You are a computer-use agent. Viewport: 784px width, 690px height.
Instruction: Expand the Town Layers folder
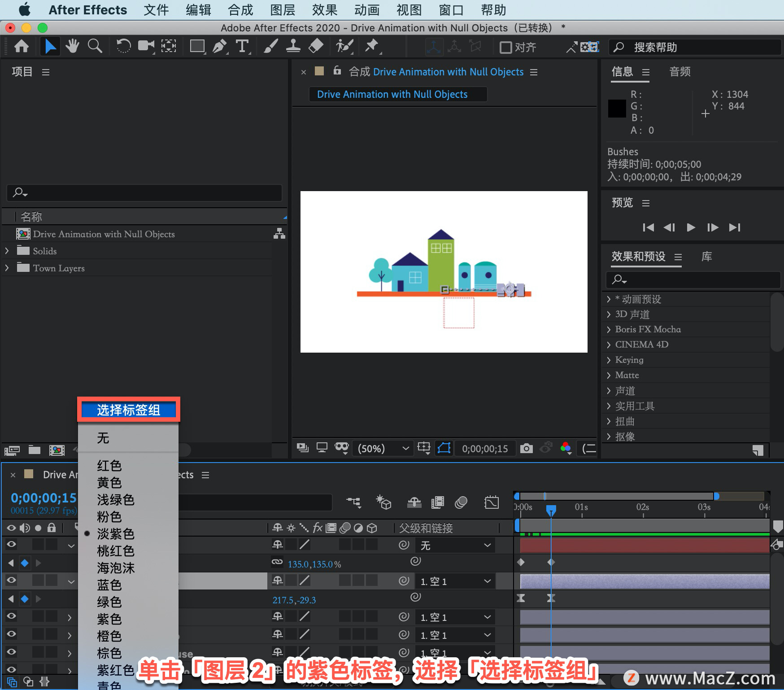(x=7, y=268)
